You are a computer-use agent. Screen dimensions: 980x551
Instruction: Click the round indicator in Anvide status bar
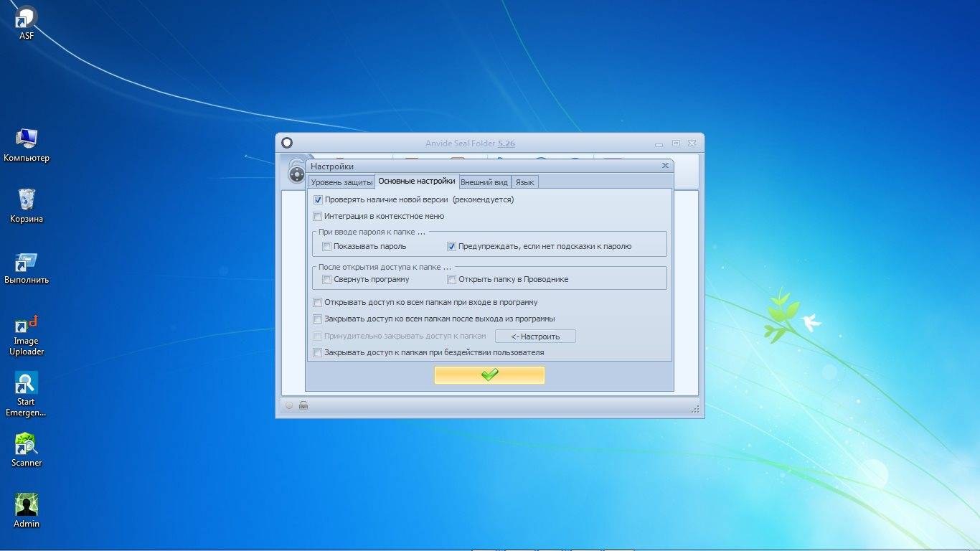point(289,405)
